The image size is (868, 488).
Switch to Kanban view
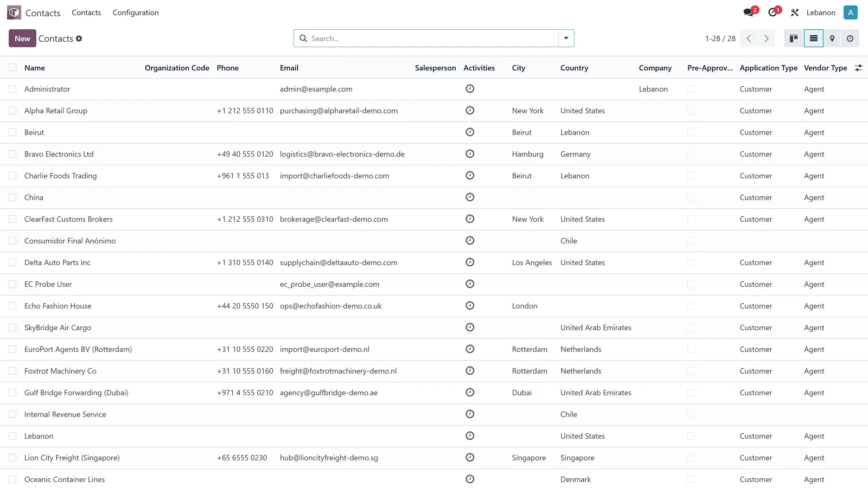coord(794,38)
